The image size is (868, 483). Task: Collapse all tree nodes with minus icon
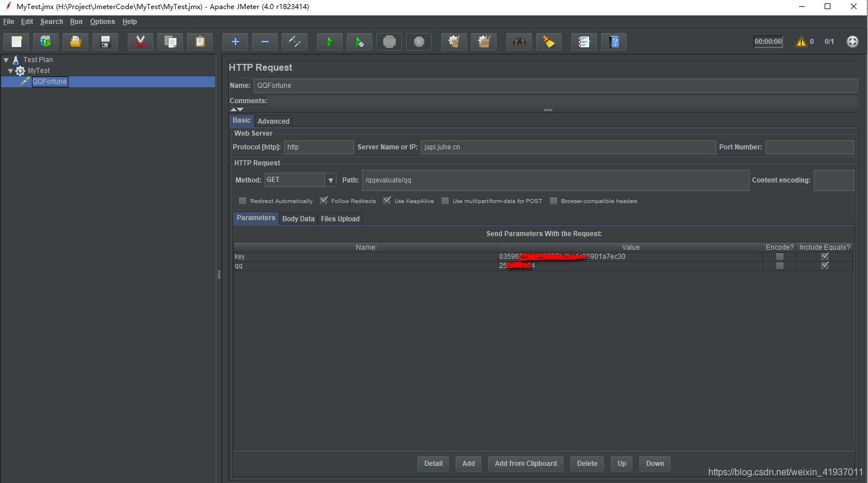[x=265, y=42]
